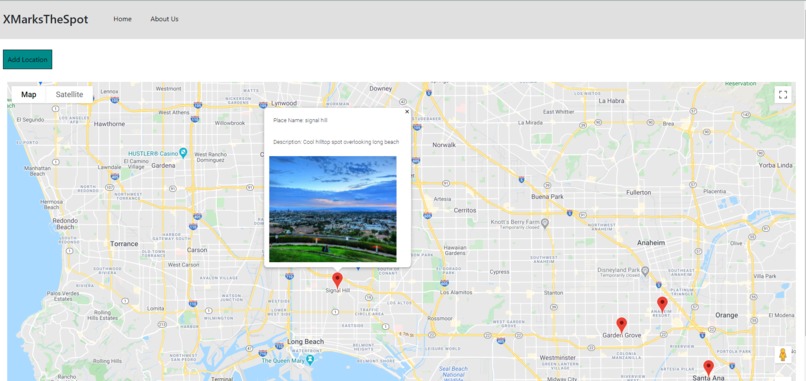Click the Santa Ana red map marker
Image resolution: width=806 pixels, height=381 pixels.
click(708, 368)
